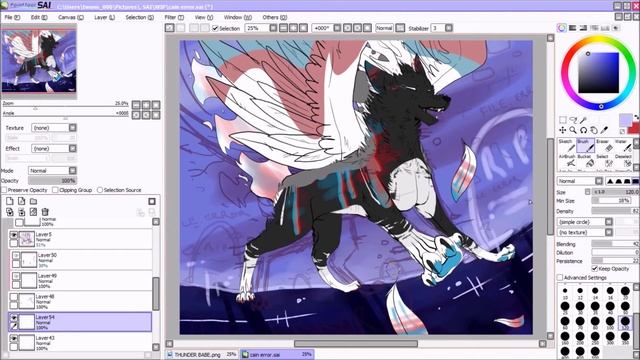Select the Brush tool
This screenshot has width=640, height=360.
pyautogui.click(x=585, y=145)
